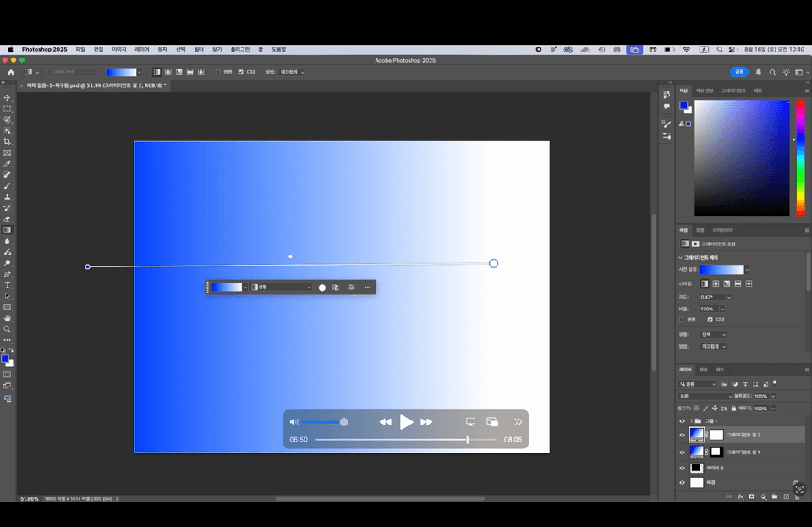The width and height of the screenshot is (812, 527).
Task: Open the layer style fx menu
Action: [x=741, y=497]
